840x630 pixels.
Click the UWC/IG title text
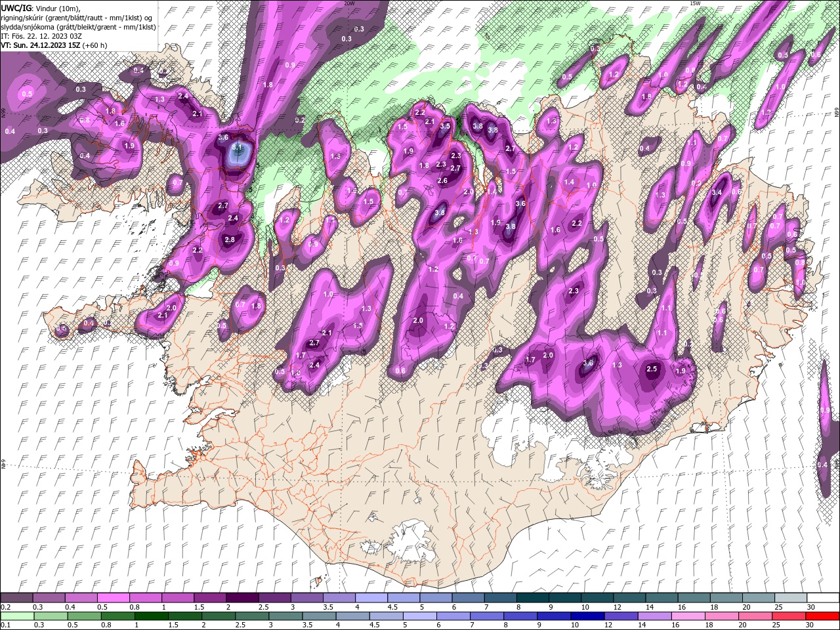pyautogui.click(x=16, y=7)
